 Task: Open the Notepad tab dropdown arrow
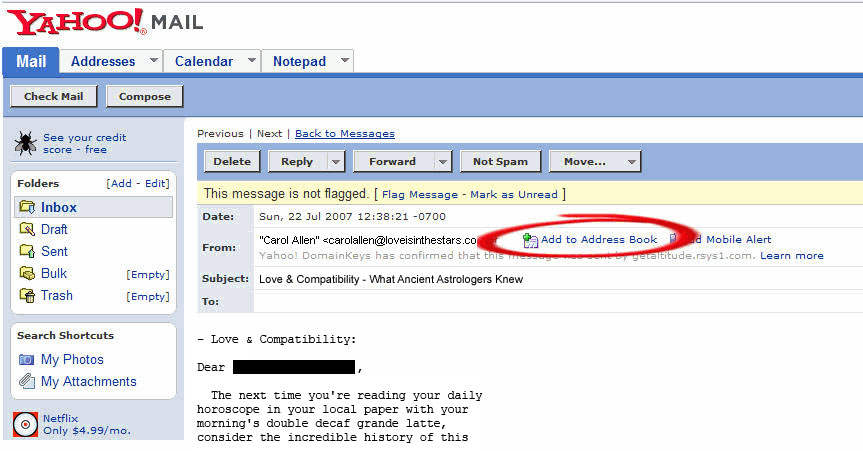pyautogui.click(x=345, y=60)
